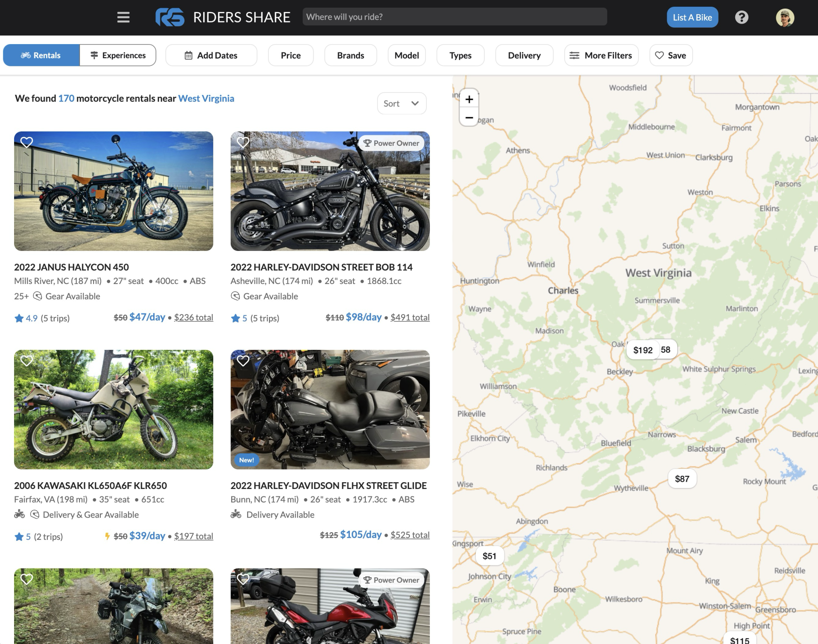Click the Power Owner badge on Street Bob

click(391, 143)
